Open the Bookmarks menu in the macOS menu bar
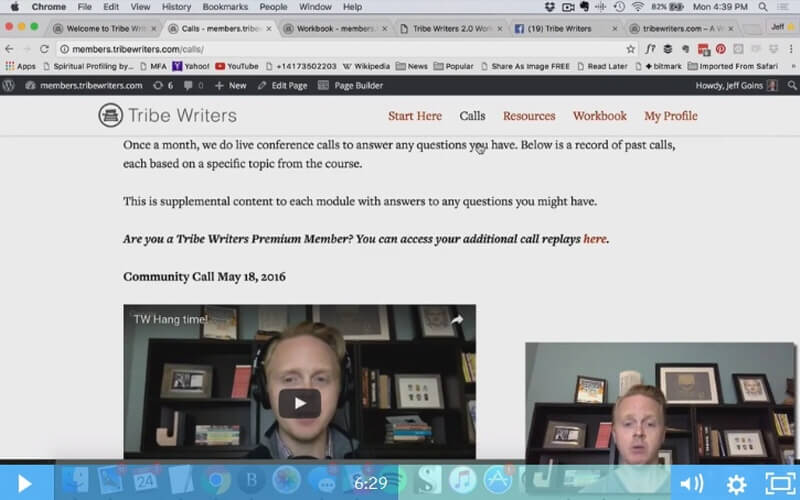This screenshot has height=500, width=800. 225,7
